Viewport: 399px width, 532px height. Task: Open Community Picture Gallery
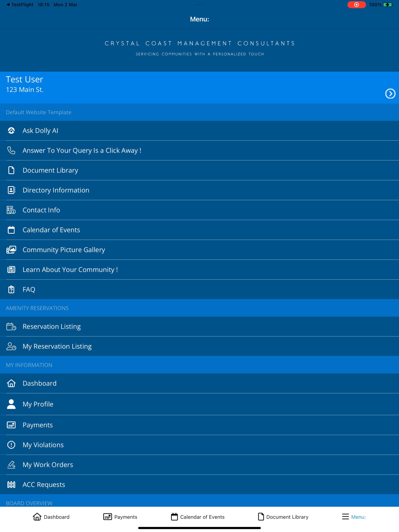click(x=199, y=250)
